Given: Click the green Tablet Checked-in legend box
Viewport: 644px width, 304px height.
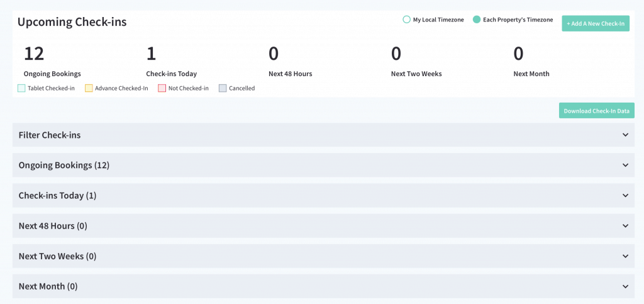Looking at the screenshot, I should 21,88.
